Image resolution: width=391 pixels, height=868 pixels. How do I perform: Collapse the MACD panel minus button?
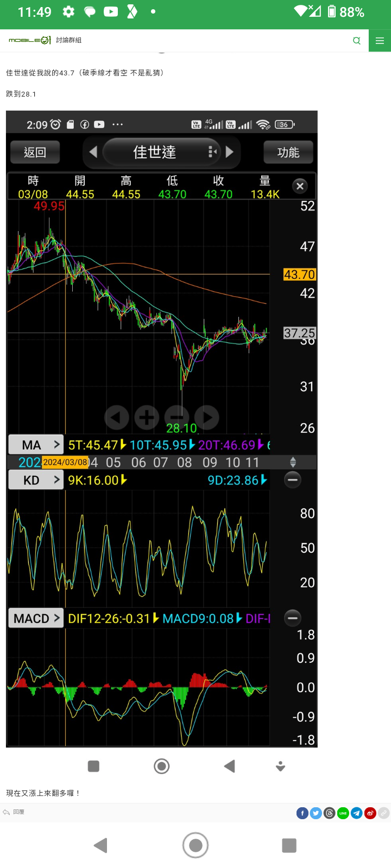[x=292, y=618]
